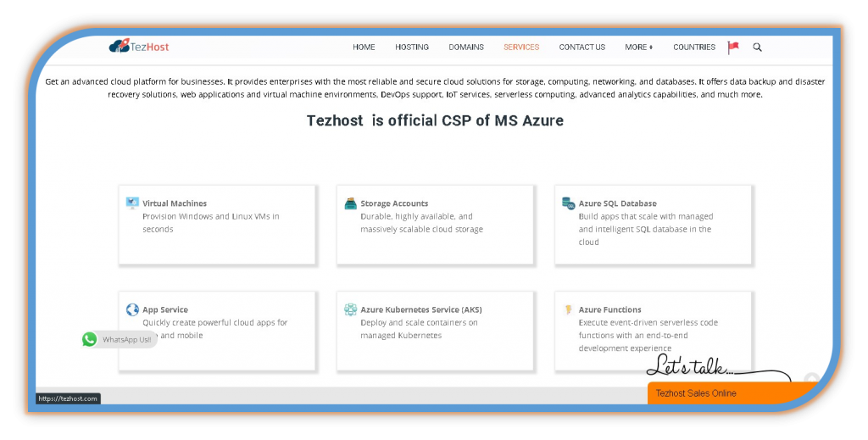Image resolution: width=868 pixels, height=440 pixels.
Task: Expand the MORE dropdown menu
Action: tap(638, 47)
